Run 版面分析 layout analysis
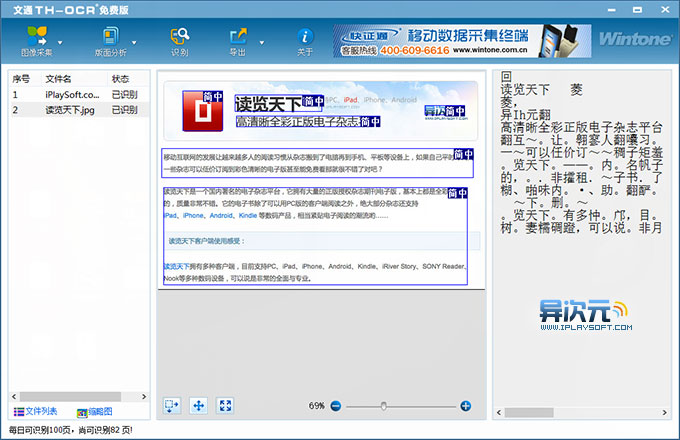The height and width of the screenshot is (440, 680). [111, 41]
